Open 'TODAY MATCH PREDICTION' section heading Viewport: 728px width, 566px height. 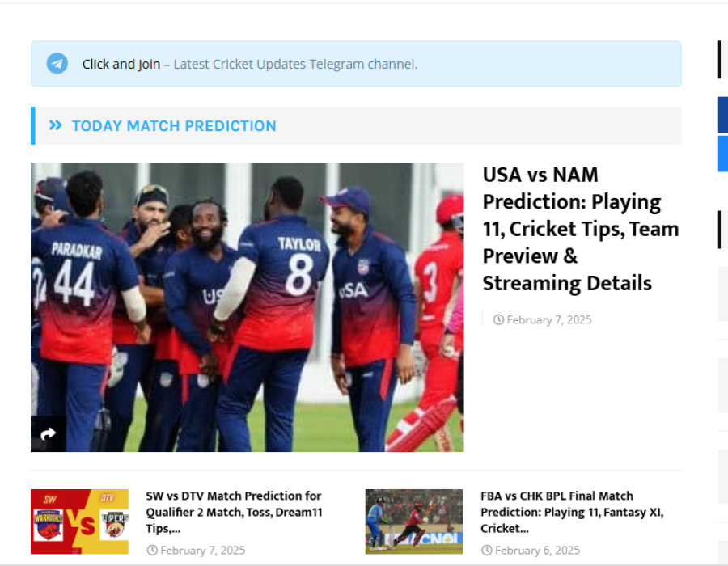point(174,125)
